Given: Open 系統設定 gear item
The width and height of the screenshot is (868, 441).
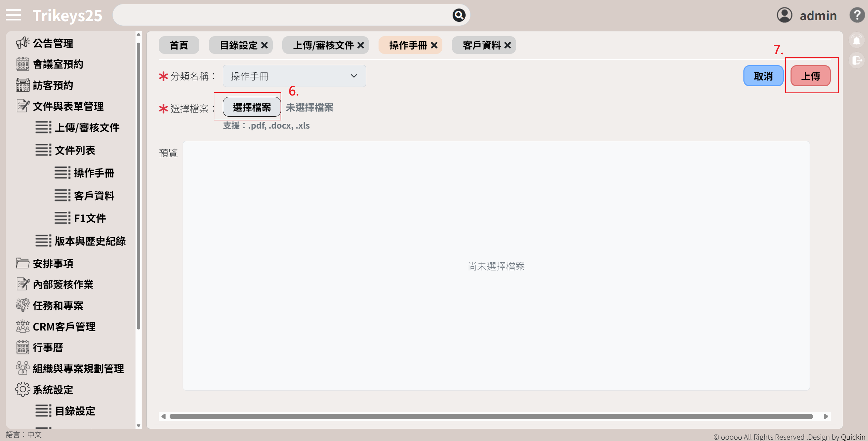Looking at the screenshot, I should (53, 389).
